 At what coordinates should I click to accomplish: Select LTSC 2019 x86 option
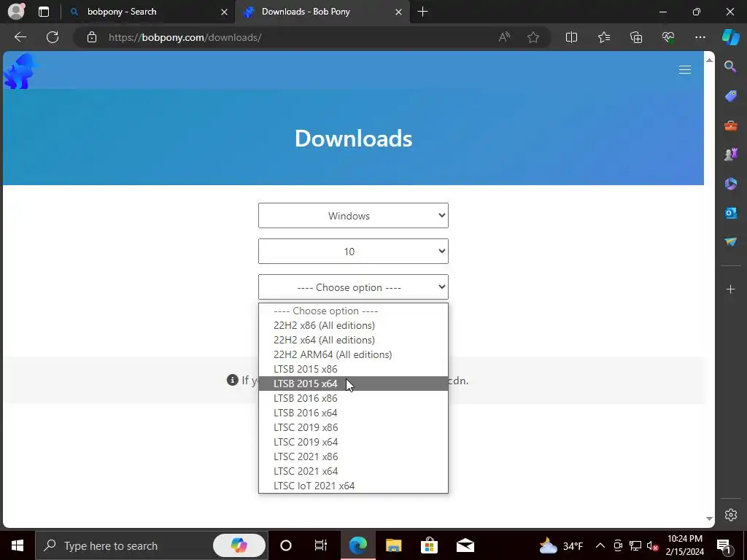(x=353, y=427)
